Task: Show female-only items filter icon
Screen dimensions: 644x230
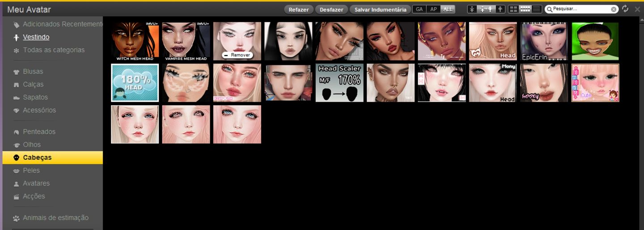Action: pos(472,9)
